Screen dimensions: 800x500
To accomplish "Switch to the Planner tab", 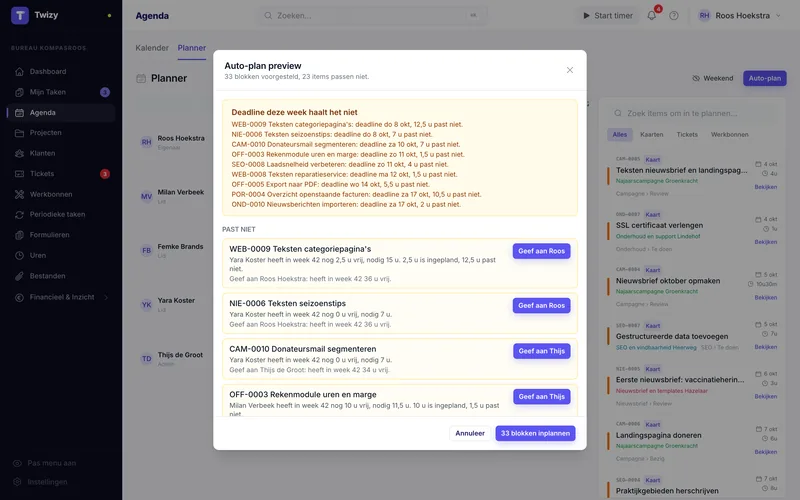I will pyautogui.click(x=192, y=47).
